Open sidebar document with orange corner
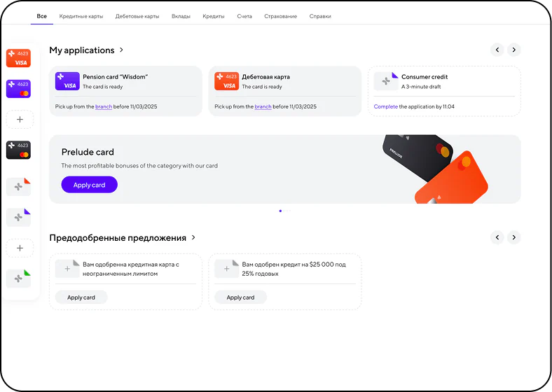The width and height of the screenshot is (552, 392). coord(19,186)
